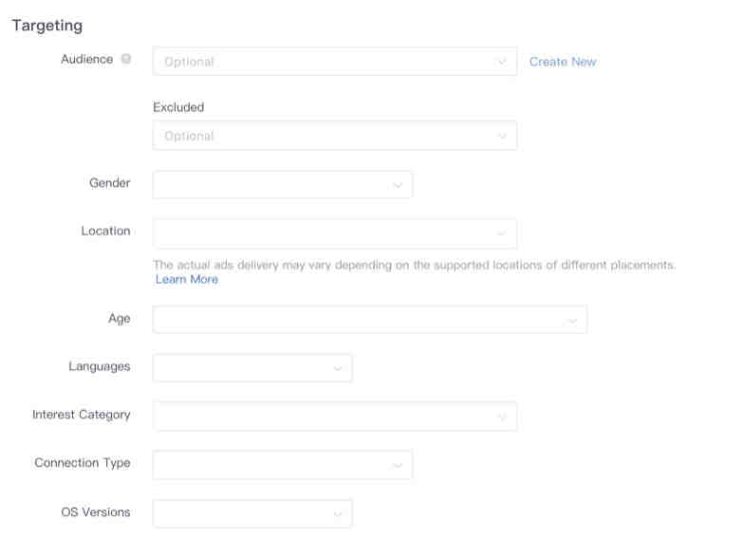The width and height of the screenshot is (744, 560).
Task: Open the Connection Type dropdown
Action: coord(283,465)
